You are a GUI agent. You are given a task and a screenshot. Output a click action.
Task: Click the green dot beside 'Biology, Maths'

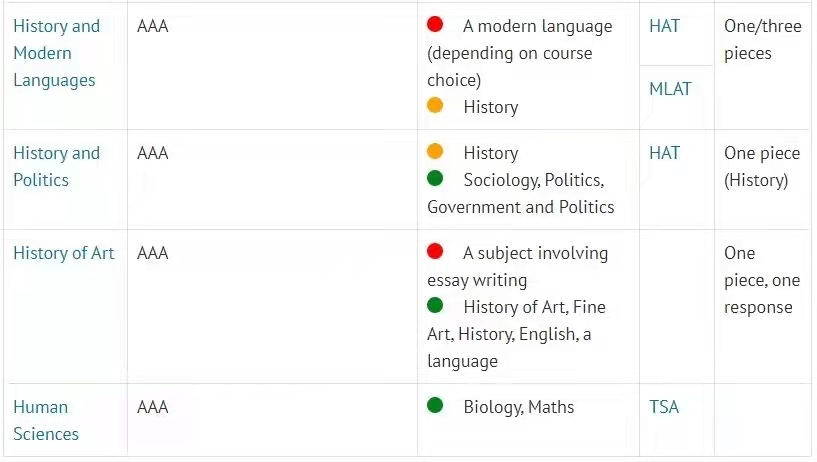[x=435, y=405]
